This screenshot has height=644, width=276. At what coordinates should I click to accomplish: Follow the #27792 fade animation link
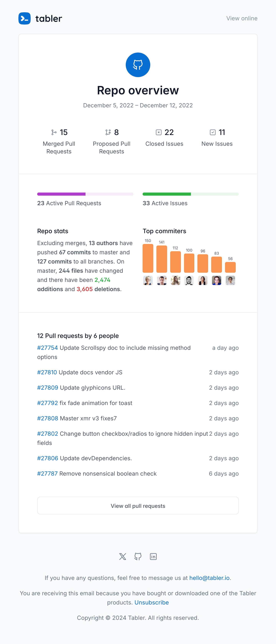[x=48, y=403]
